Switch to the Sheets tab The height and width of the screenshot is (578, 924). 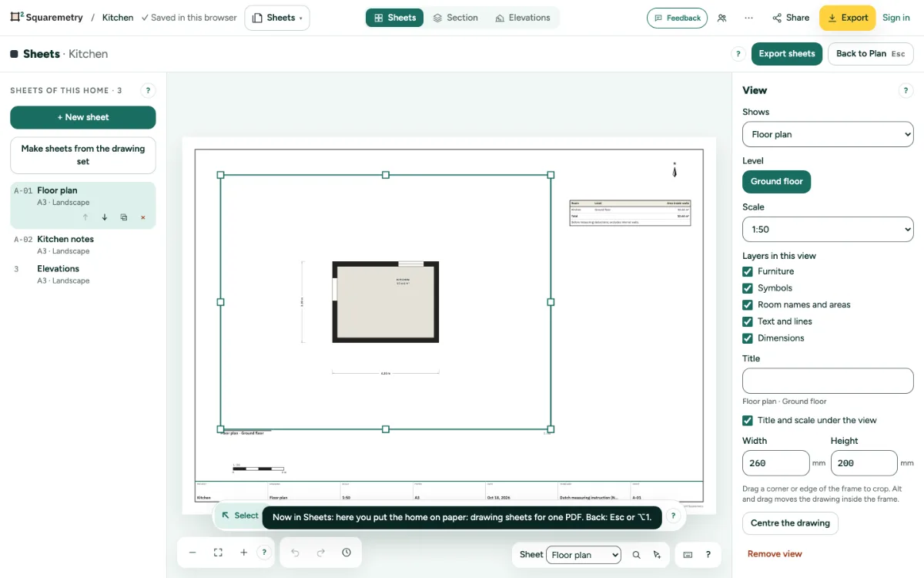pyautogui.click(x=394, y=18)
